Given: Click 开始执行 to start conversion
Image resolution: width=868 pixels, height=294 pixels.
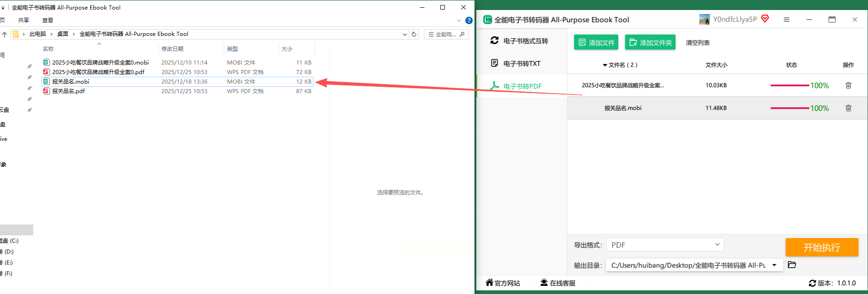Looking at the screenshot, I should pos(822,247).
